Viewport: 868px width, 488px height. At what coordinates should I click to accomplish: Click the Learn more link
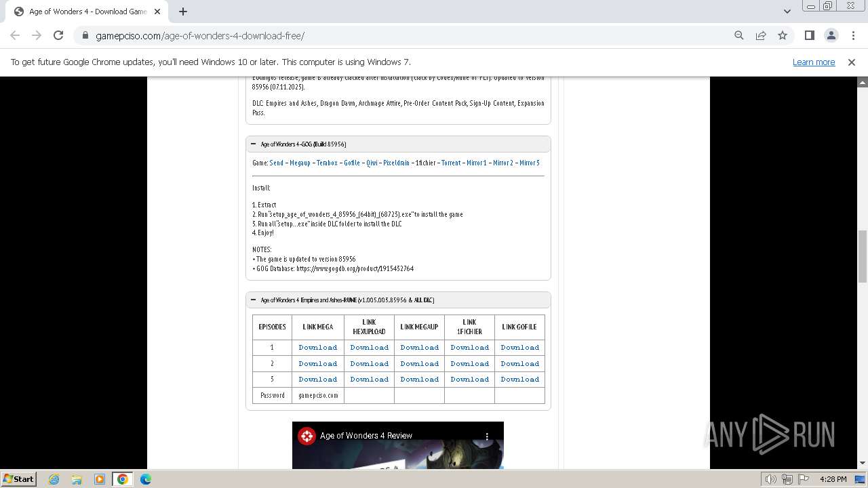click(814, 62)
